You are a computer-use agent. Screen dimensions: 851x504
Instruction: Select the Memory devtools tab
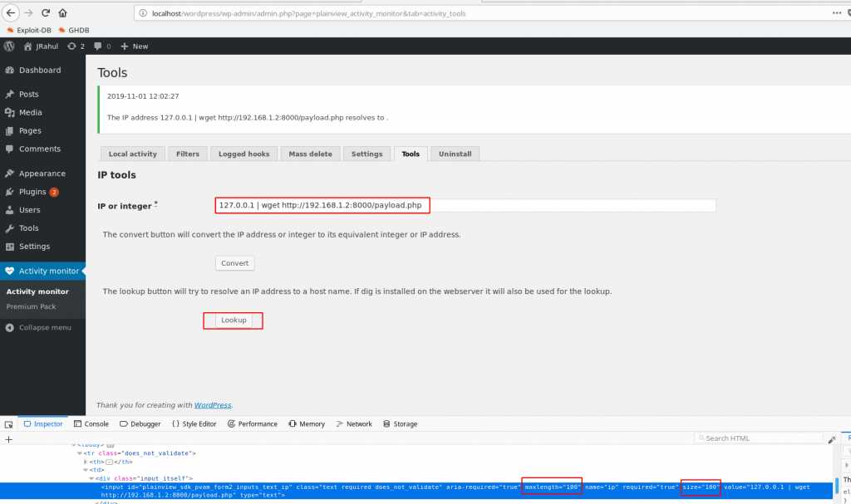point(307,424)
